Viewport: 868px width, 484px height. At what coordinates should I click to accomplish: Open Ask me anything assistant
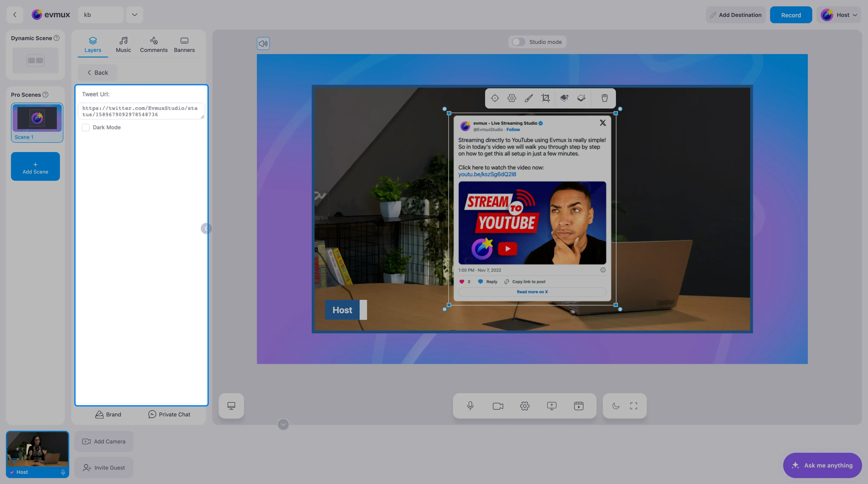pyautogui.click(x=823, y=465)
